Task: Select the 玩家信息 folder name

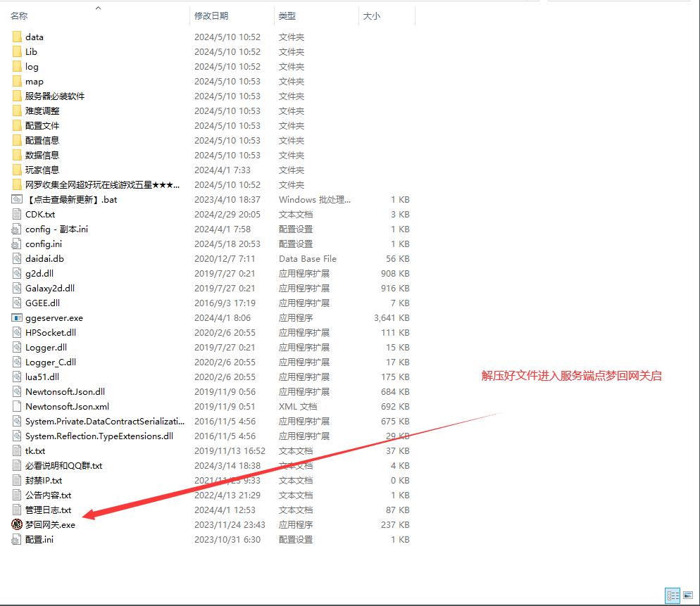Action: (x=42, y=170)
